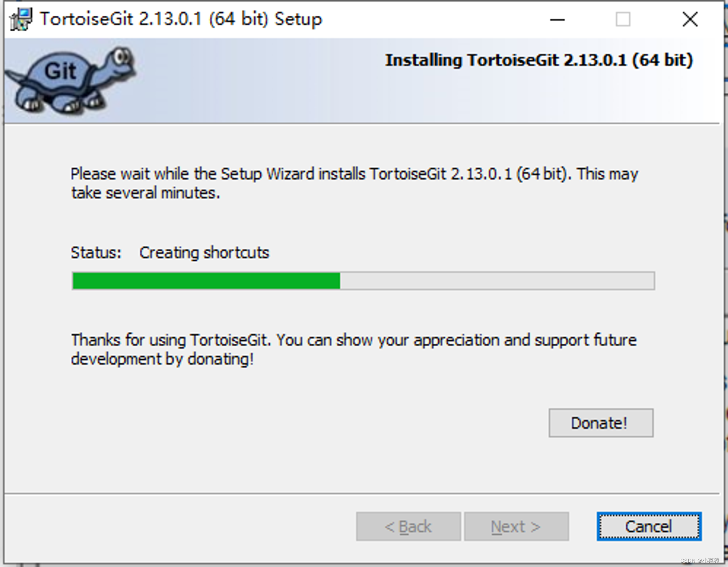Image resolution: width=728 pixels, height=567 pixels.
Task: Click the TortoiseGit Setup title bar text
Action: pos(181,19)
